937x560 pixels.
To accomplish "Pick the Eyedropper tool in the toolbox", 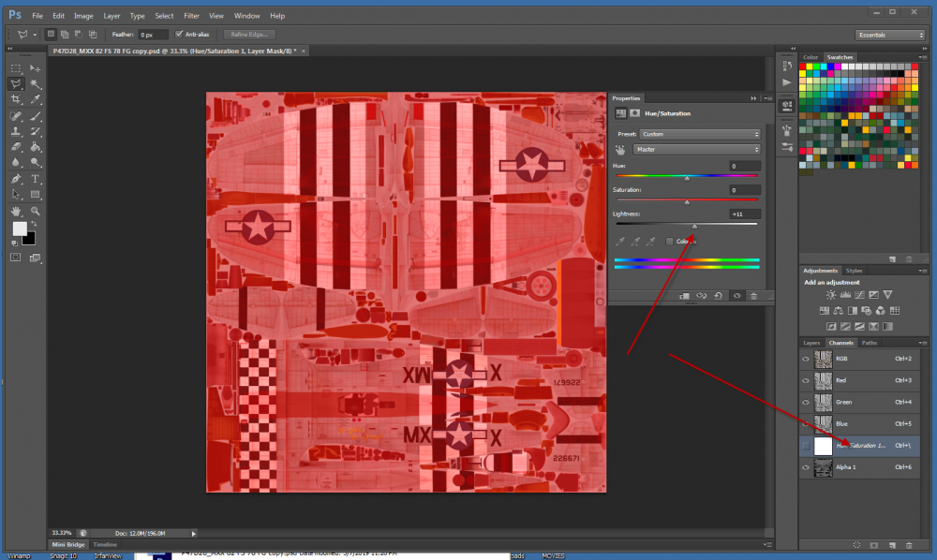I will click(x=36, y=99).
